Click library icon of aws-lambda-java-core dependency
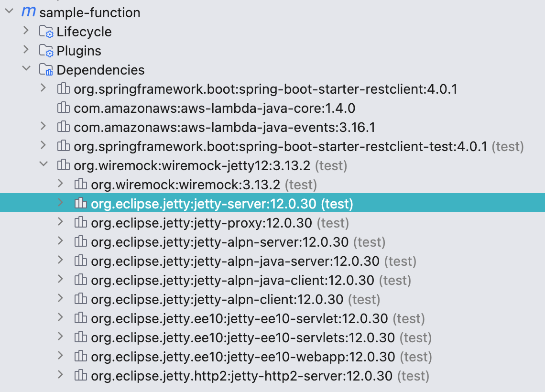 (63, 108)
